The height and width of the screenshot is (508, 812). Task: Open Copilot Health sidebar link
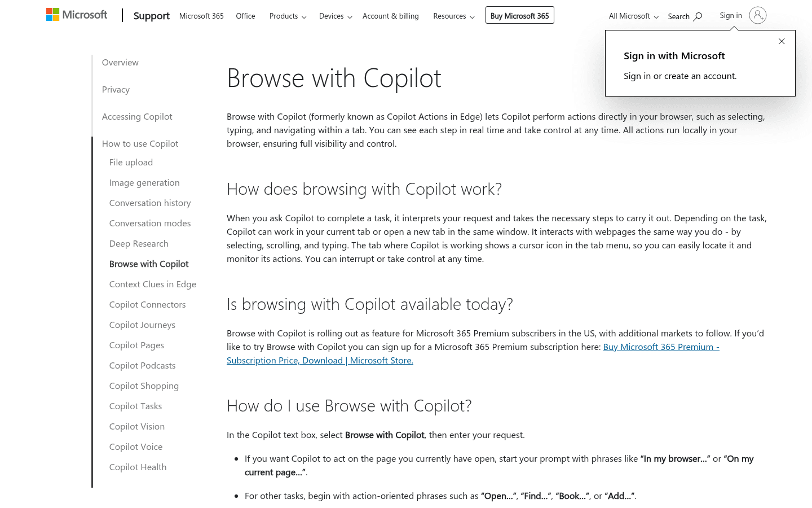tap(138, 467)
